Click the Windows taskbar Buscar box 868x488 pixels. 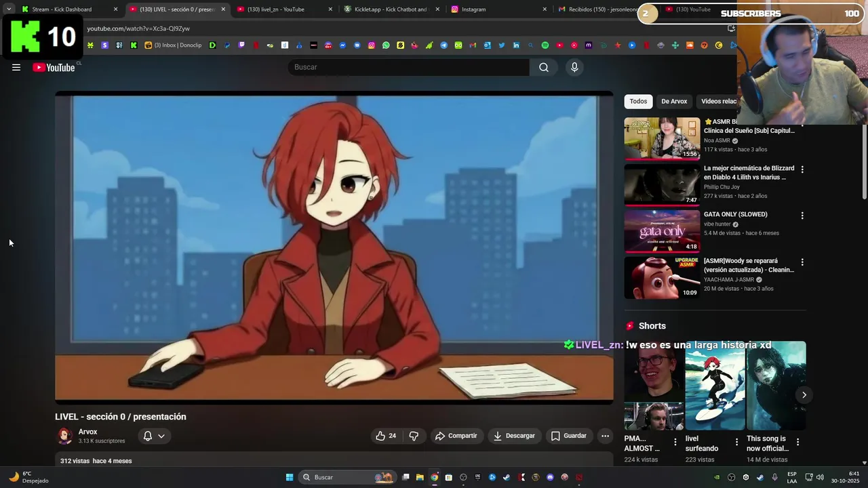coord(347,477)
